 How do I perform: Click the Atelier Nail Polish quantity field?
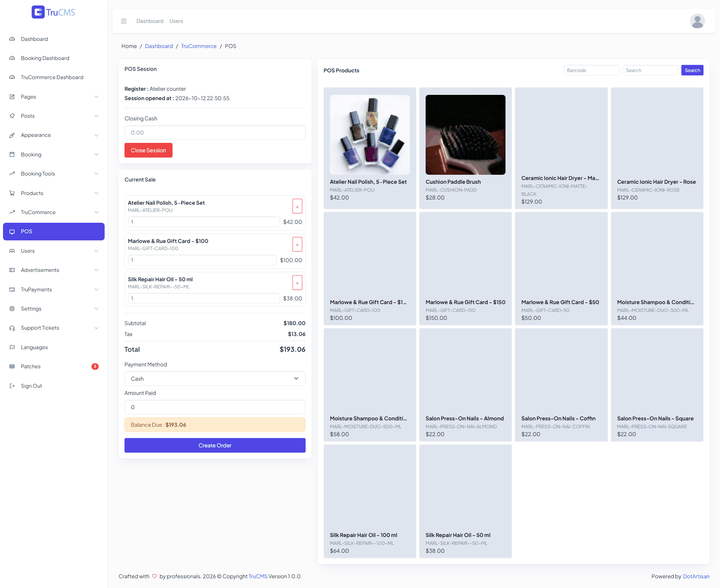pos(204,222)
